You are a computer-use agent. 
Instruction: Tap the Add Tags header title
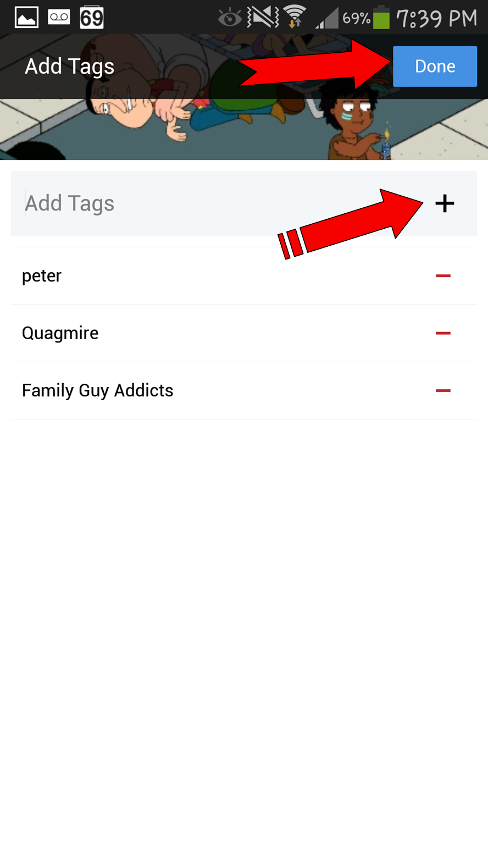70,67
